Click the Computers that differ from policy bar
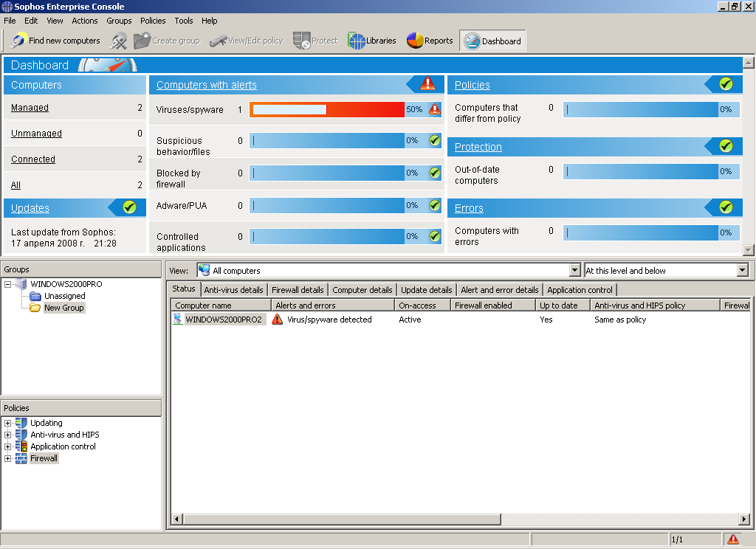The image size is (756, 549). (640, 109)
